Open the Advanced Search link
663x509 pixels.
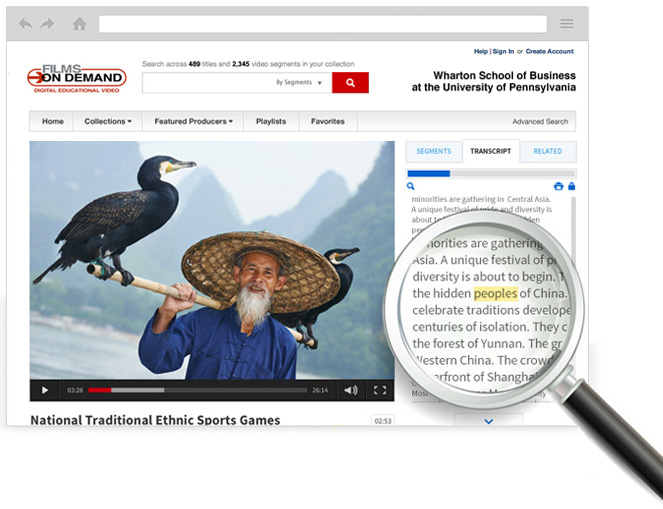click(540, 122)
